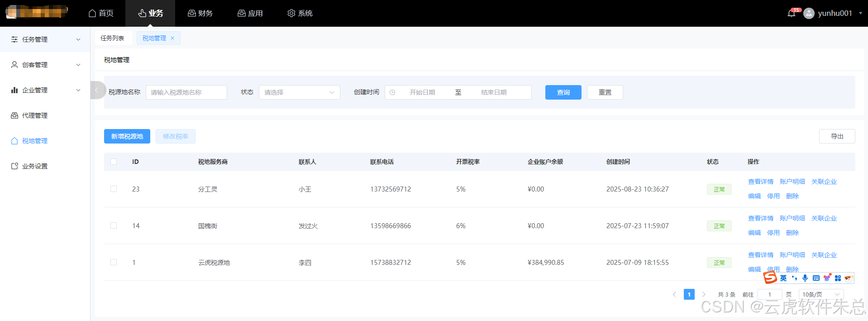Go to previous page arrow
Screen dimensions: 868x321
(x=674, y=294)
